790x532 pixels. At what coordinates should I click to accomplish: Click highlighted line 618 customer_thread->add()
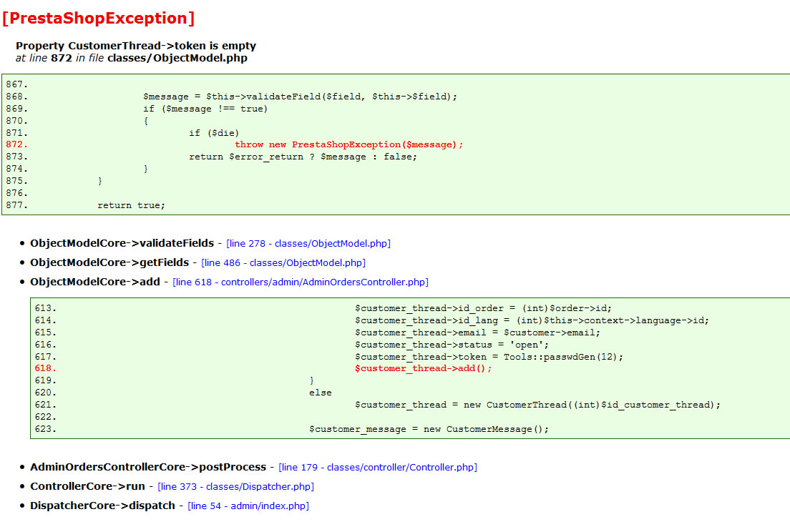(x=423, y=369)
